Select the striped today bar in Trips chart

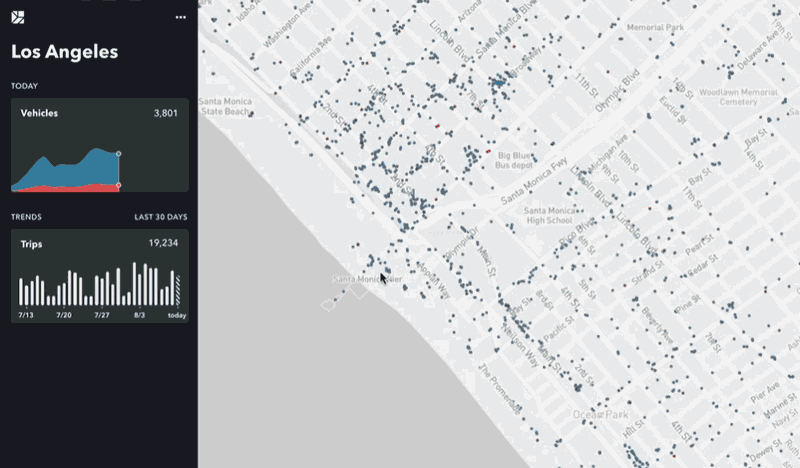point(178,290)
